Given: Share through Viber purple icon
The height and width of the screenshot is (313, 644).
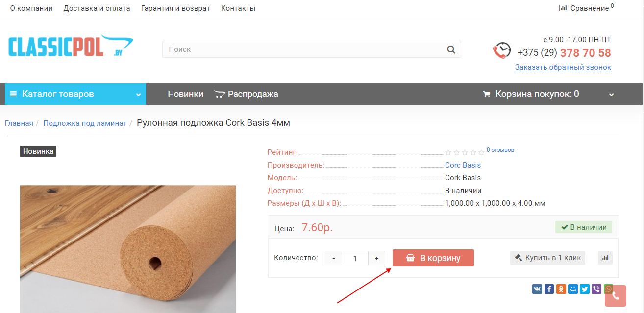Looking at the screenshot, I should click(x=596, y=289).
